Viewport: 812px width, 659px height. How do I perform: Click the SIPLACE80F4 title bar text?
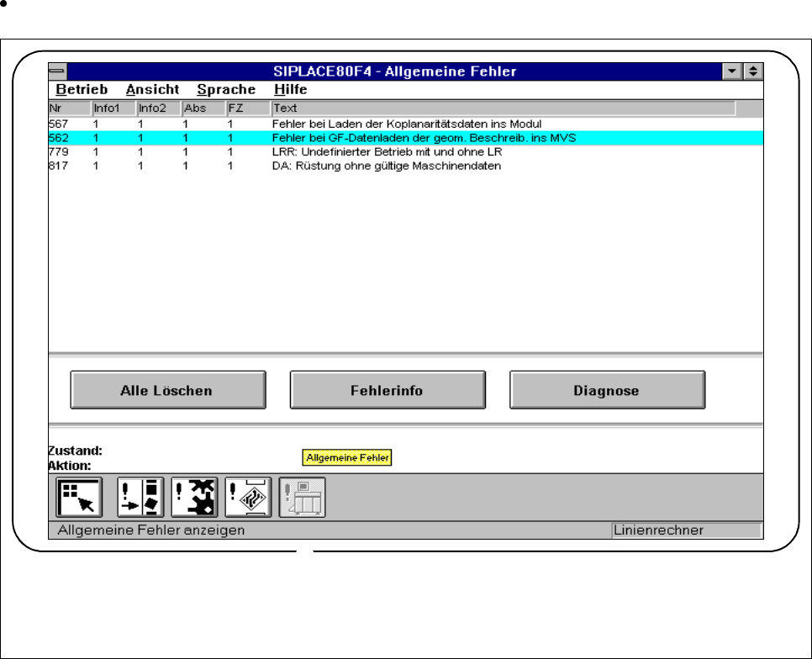(394, 71)
